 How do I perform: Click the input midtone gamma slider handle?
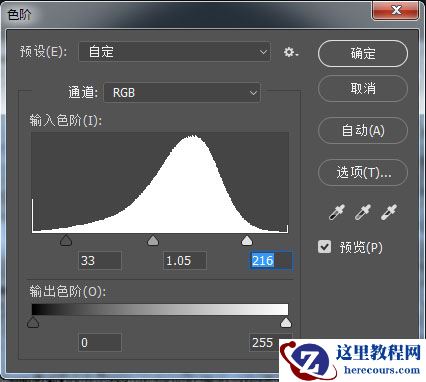click(x=153, y=240)
